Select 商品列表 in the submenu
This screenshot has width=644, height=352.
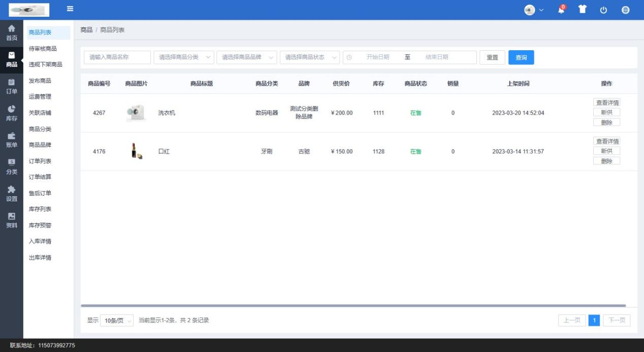[x=48, y=32]
